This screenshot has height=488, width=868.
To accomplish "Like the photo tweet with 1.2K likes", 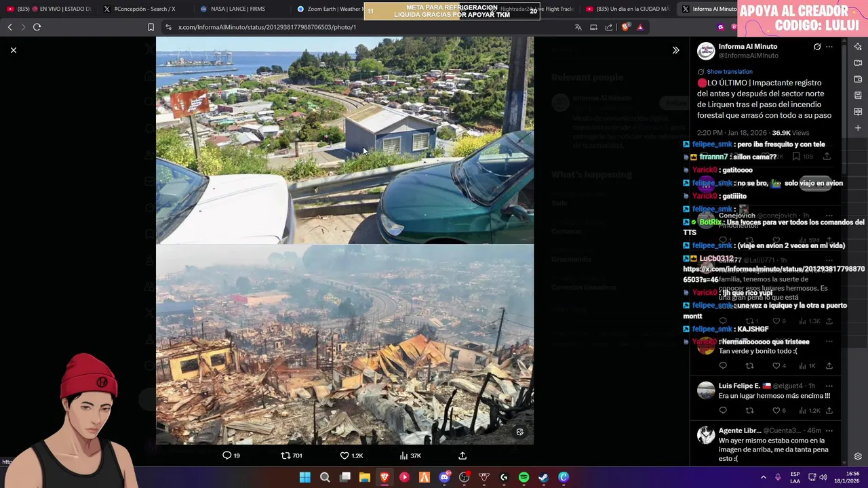I will [x=351, y=455].
